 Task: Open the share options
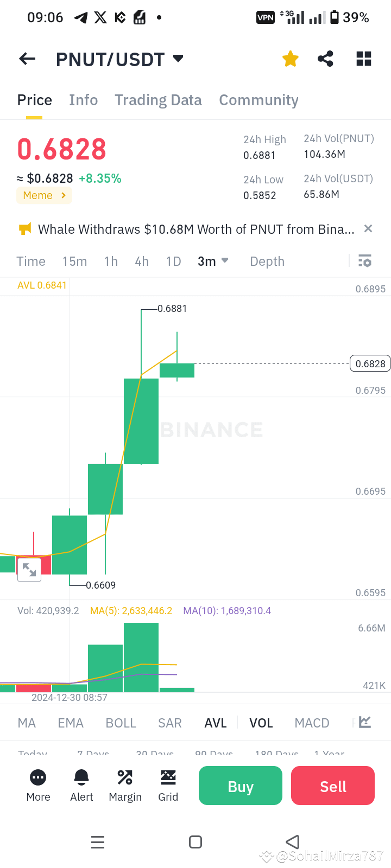[x=325, y=59]
